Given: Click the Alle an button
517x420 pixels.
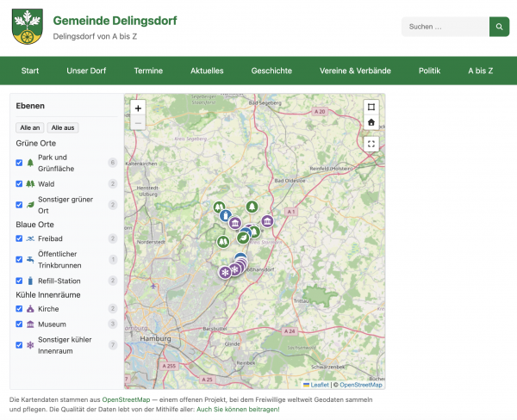Looking at the screenshot, I should tap(30, 128).
